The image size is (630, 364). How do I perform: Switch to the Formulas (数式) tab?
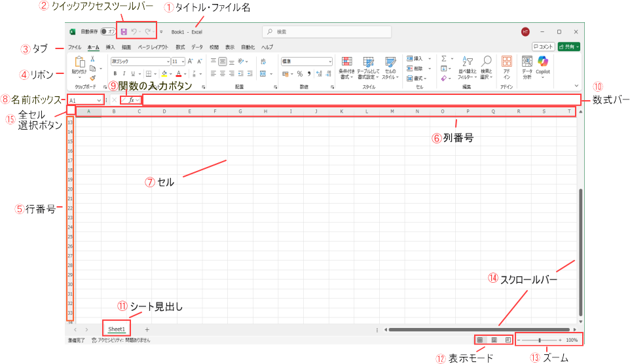click(x=180, y=47)
